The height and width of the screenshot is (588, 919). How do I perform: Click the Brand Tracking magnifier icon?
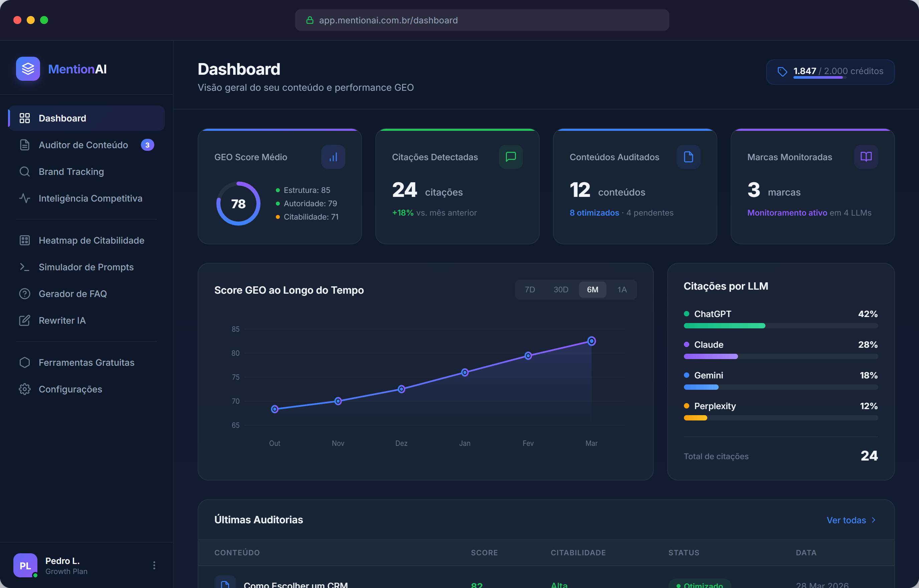(x=24, y=172)
